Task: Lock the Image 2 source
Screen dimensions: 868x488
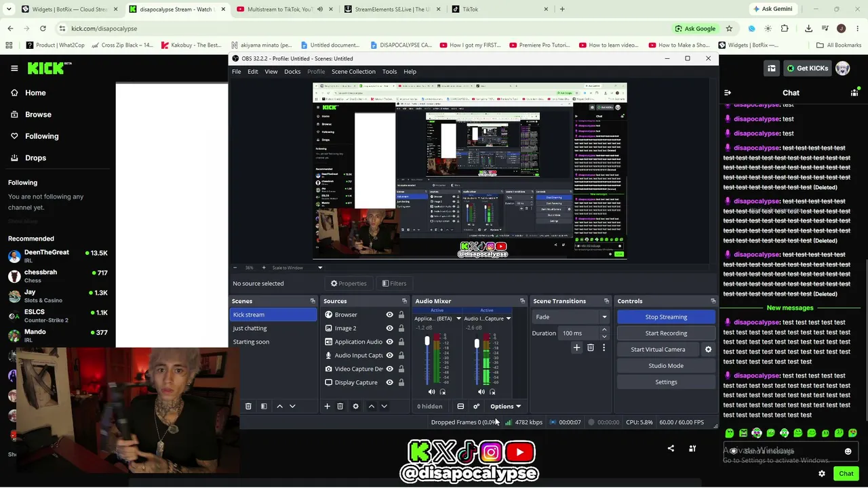Action: click(x=401, y=328)
